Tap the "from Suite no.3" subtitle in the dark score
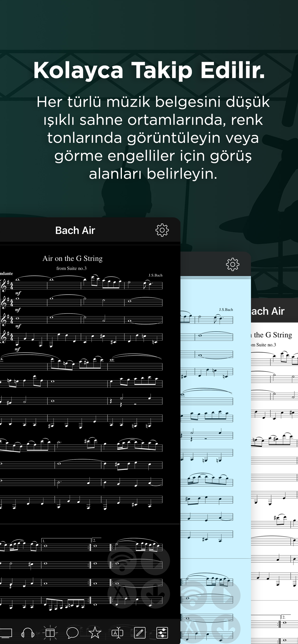Viewport: 298px width, 644px height. coord(71,268)
